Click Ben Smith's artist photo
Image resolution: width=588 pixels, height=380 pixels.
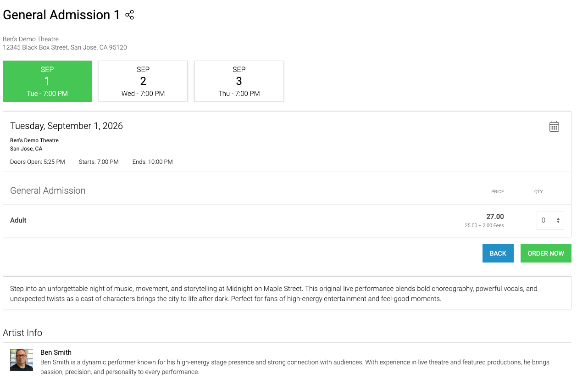pos(22,360)
